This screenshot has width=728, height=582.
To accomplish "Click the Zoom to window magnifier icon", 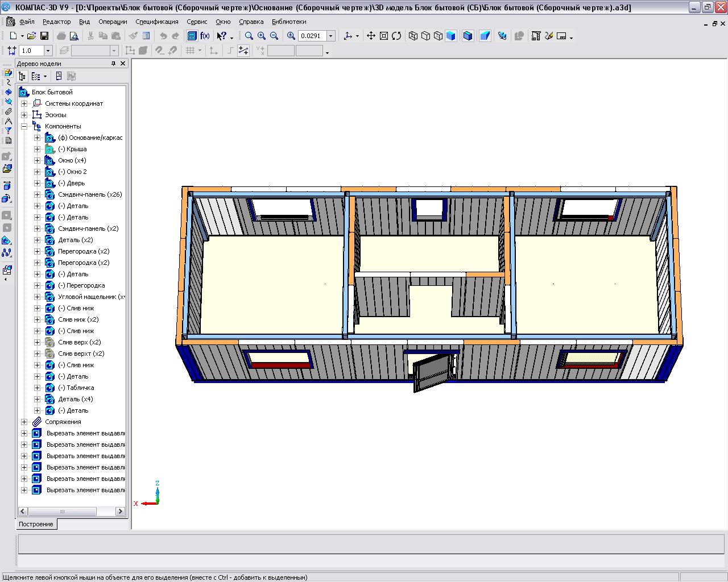I will point(249,36).
